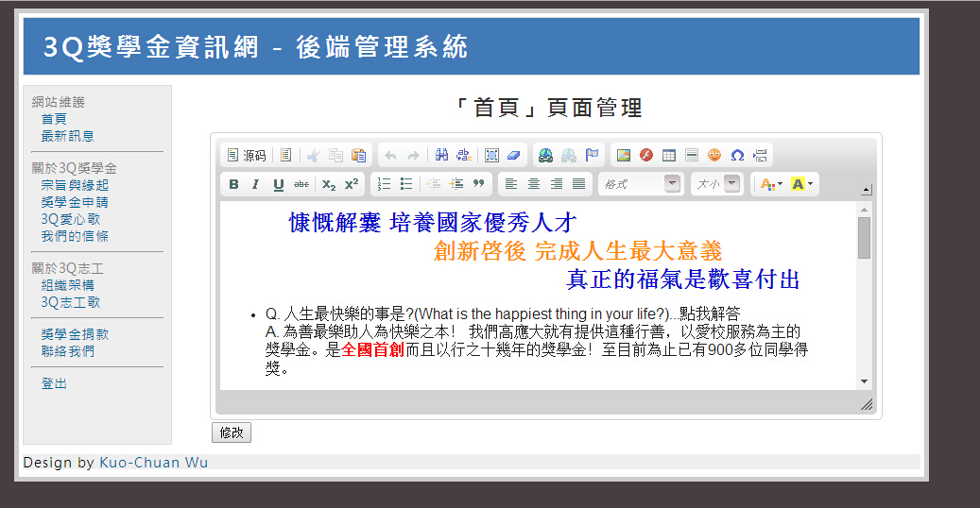Open 首頁 in the sidebar
980x508 pixels.
(x=54, y=119)
